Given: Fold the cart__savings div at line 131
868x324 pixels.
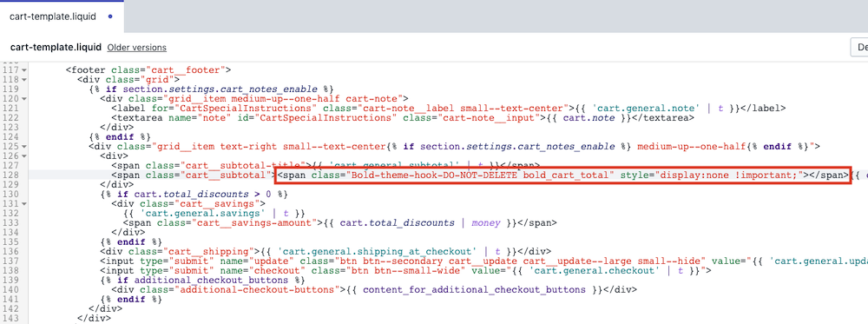Looking at the screenshot, I should (24, 204).
